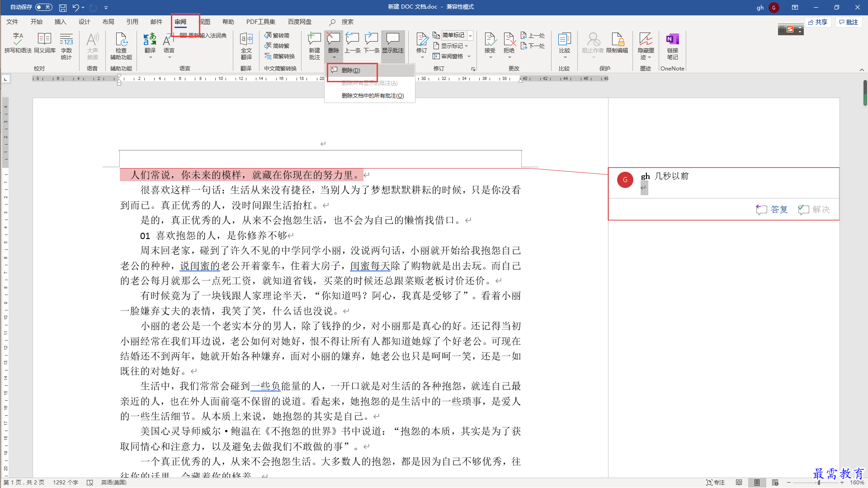The height and width of the screenshot is (488, 868).
Task: Switch to Web Layout view icon
Action: point(775,483)
